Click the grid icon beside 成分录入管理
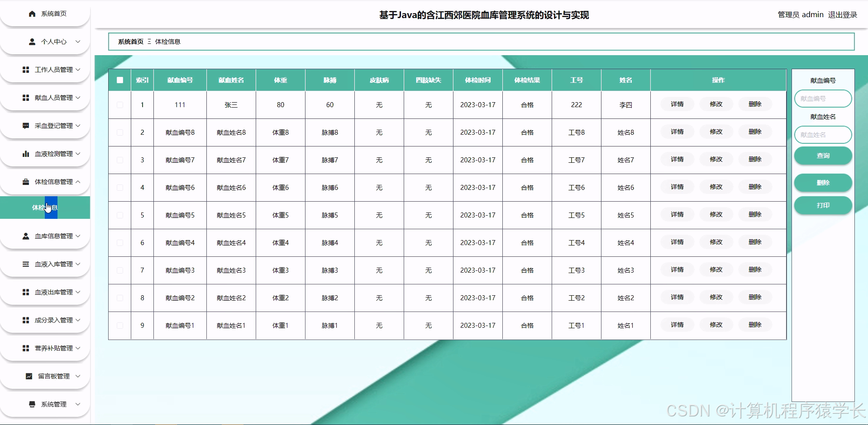This screenshot has width=868, height=425. coord(26,320)
